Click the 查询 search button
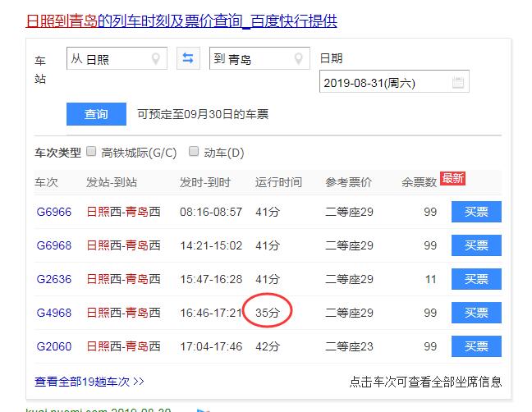Viewport: 532px width, 412px height. point(96,114)
